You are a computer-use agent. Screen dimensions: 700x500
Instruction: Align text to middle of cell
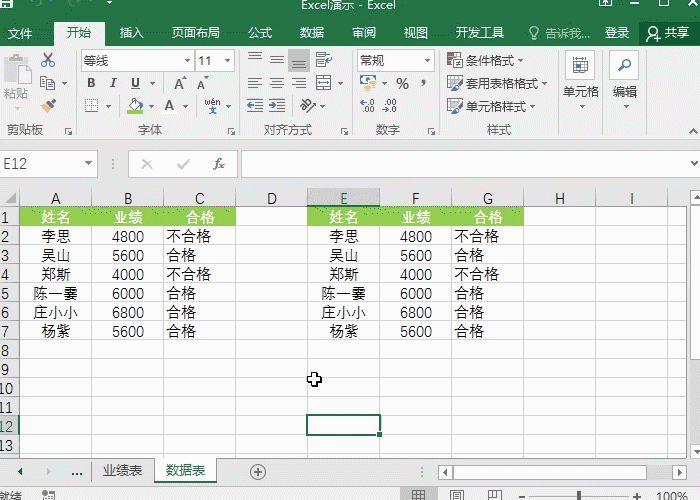click(277, 60)
